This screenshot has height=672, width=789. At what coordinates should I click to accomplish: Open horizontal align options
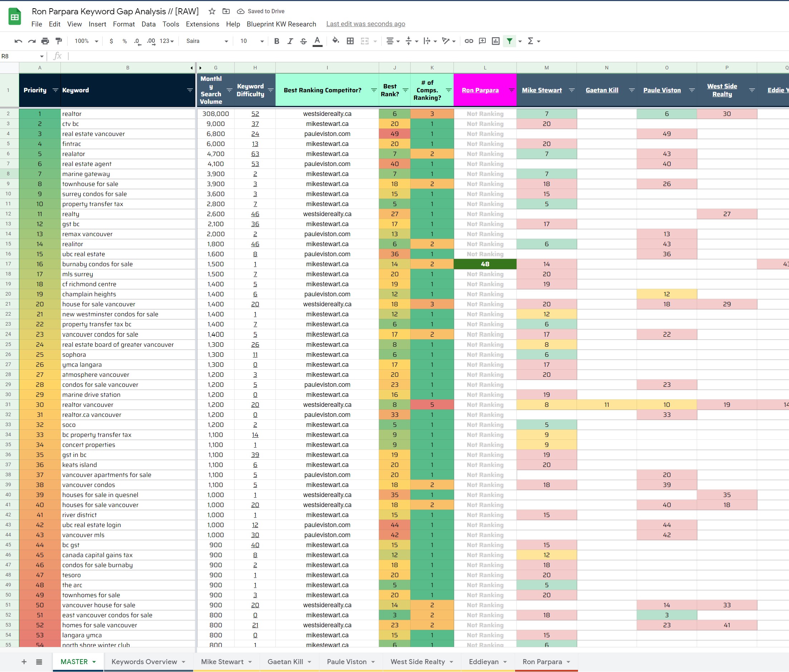(393, 41)
